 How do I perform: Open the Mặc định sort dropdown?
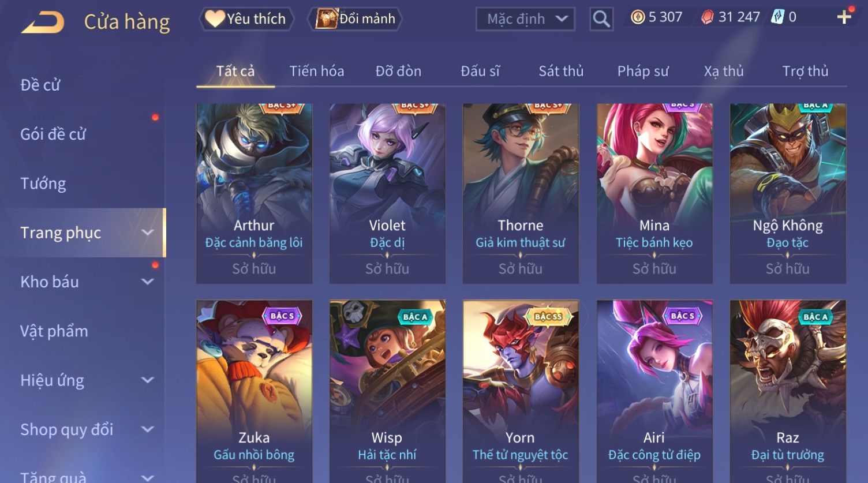pos(525,19)
